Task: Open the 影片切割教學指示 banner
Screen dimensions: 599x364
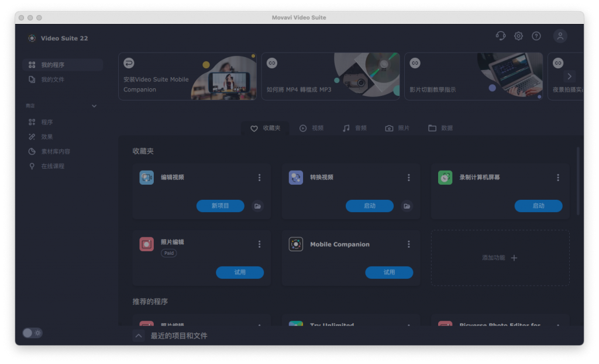Action: (x=474, y=77)
